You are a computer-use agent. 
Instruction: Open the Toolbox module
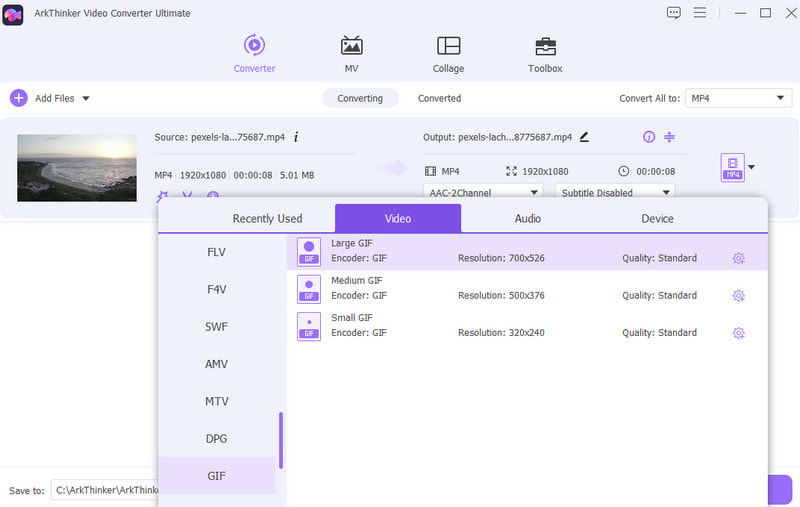point(545,54)
